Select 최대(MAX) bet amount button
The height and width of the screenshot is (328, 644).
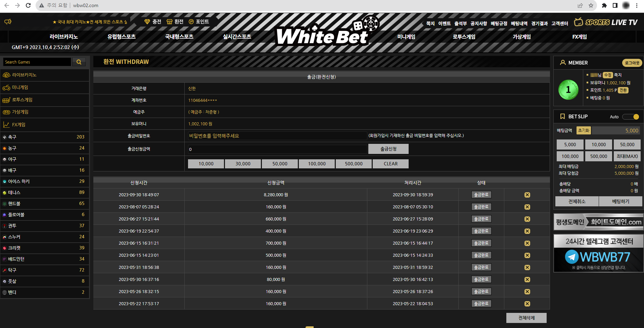(x=627, y=156)
